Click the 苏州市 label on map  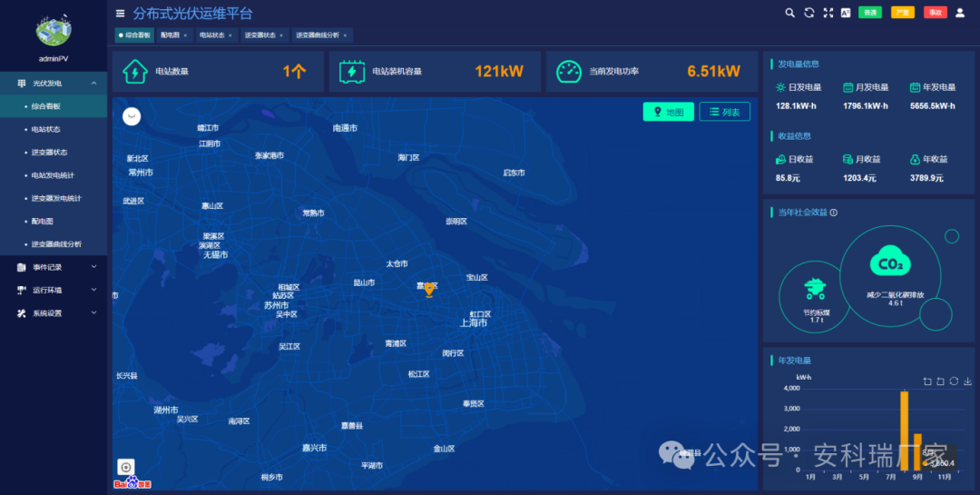[276, 305]
